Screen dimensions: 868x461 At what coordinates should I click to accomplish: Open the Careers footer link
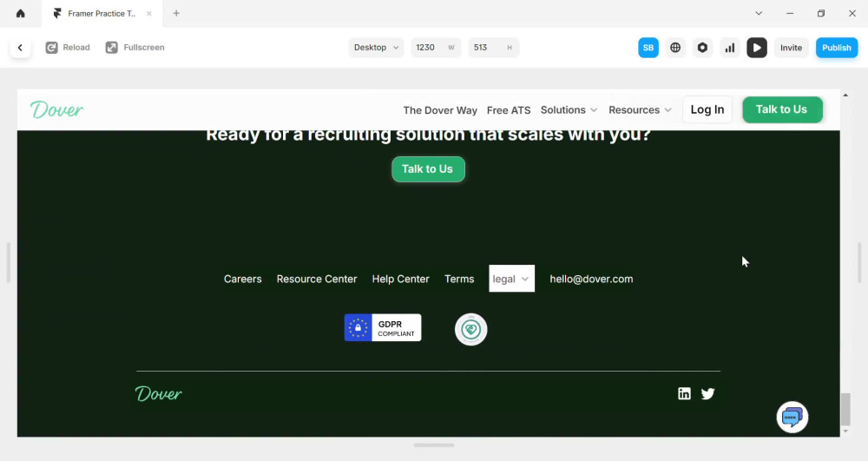[x=242, y=279]
